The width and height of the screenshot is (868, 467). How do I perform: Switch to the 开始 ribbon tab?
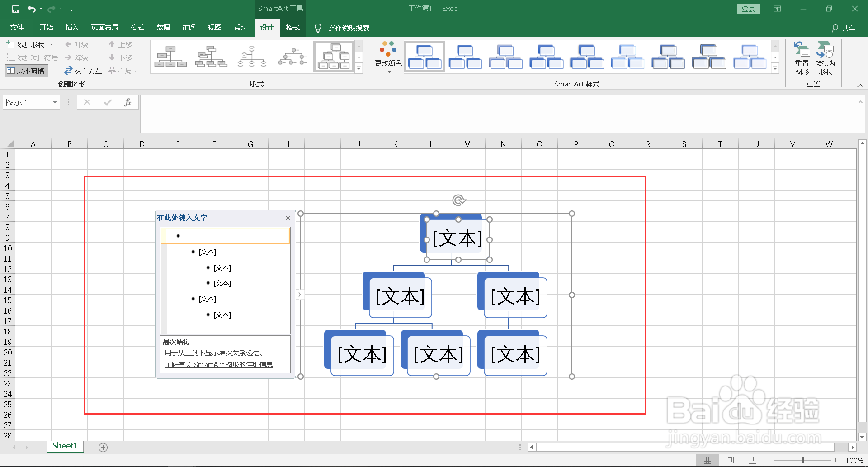click(x=46, y=28)
